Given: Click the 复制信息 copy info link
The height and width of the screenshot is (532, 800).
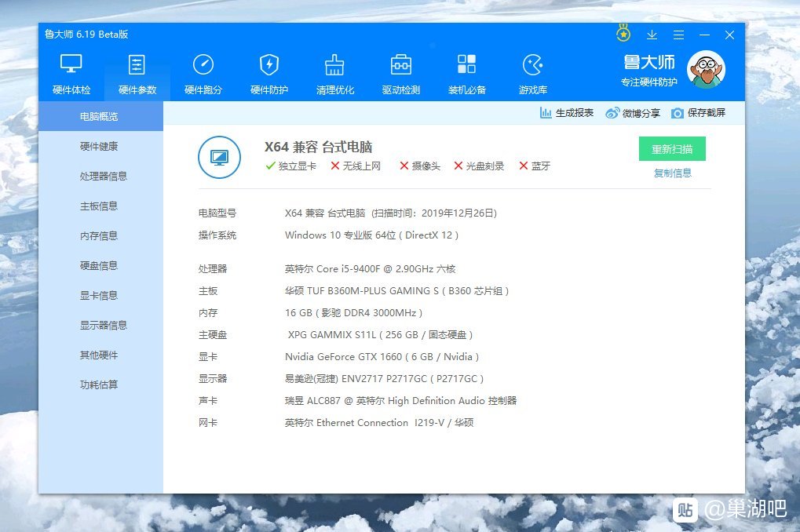Looking at the screenshot, I should click(673, 173).
